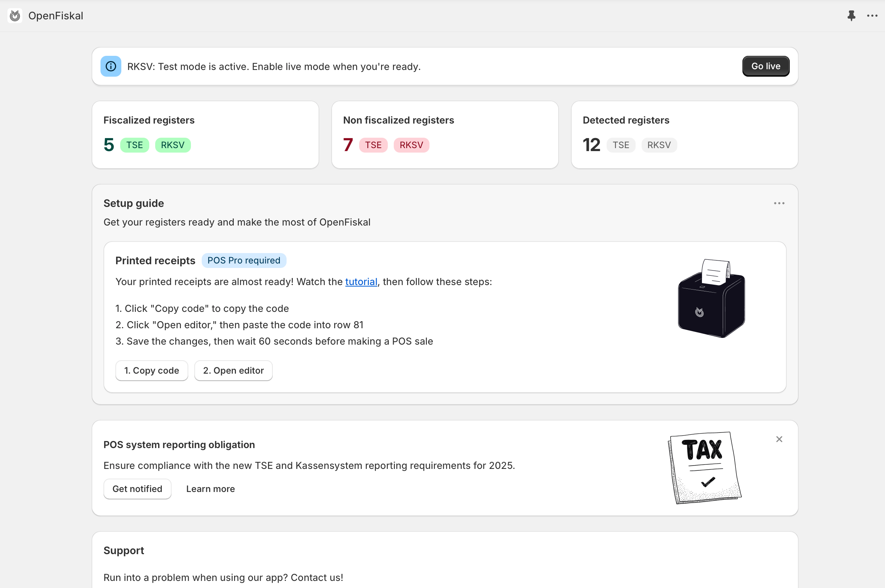
Task: Click text 'Run into a problem when using our app?'
Action: pyautogui.click(x=195, y=578)
